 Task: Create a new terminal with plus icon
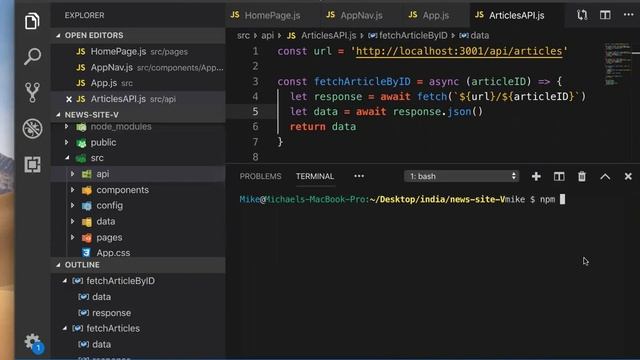coord(536,176)
